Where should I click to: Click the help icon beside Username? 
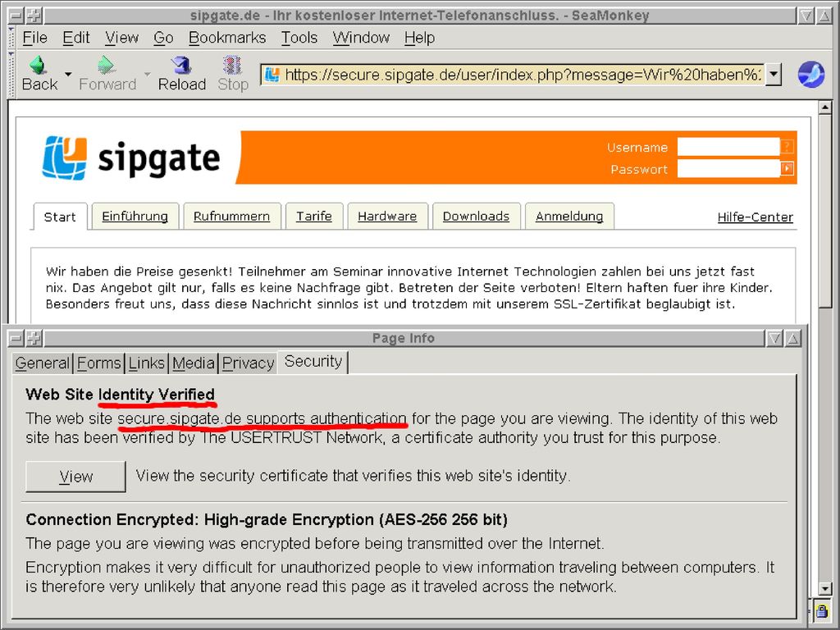[787, 147]
